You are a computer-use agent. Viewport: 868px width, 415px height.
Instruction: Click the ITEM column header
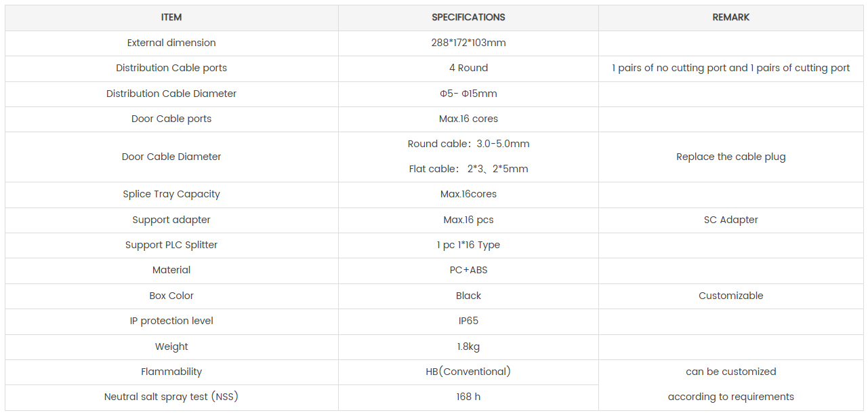coord(171,18)
